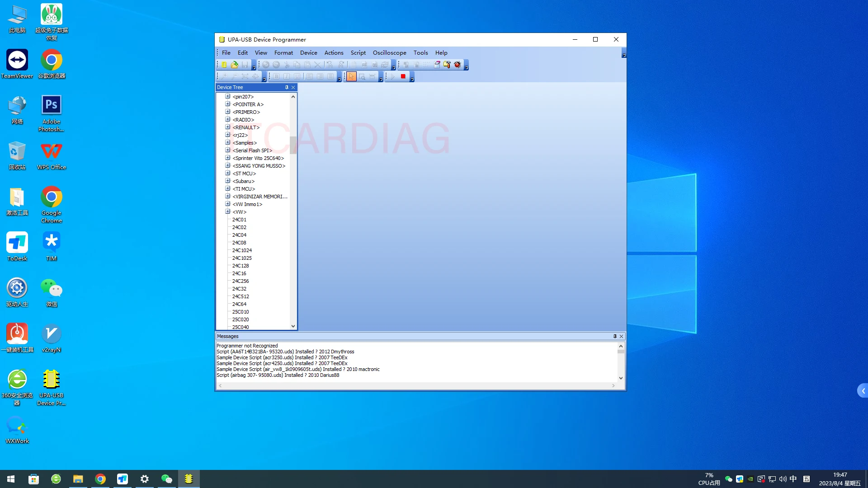Screen dimensions: 868x488
Task: Expand the <VW> tree node
Action: coord(228,212)
